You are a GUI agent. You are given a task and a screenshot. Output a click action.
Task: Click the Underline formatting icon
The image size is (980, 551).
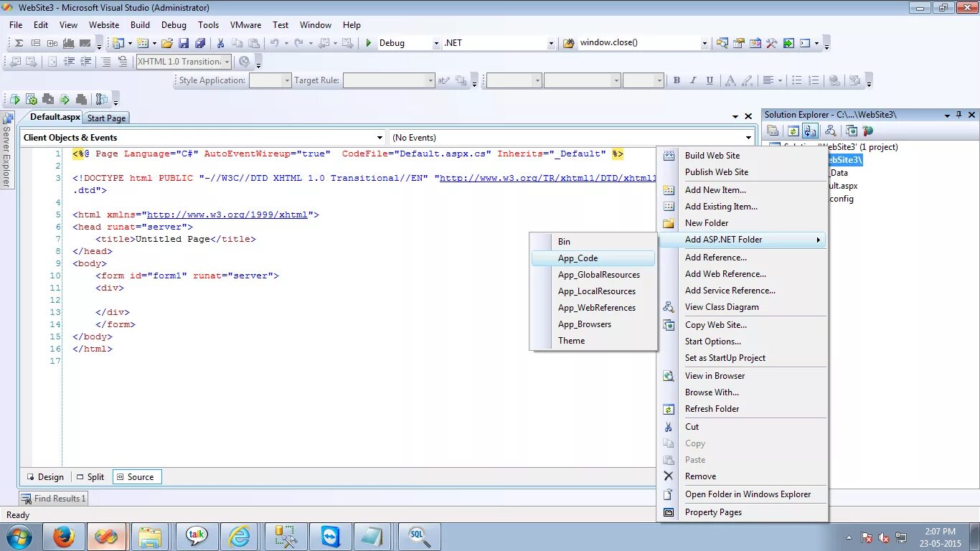[710, 80]
